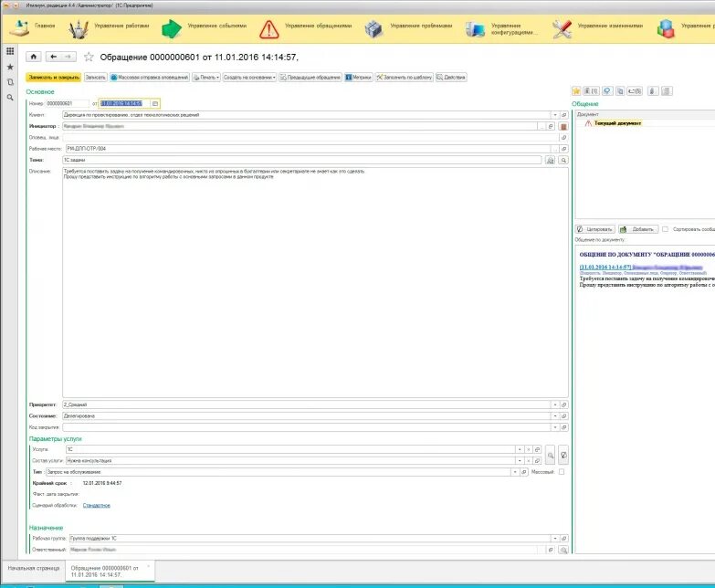Open Рабочее место record with open button
This screenshot has width=715, height=588.
(563, 149)
